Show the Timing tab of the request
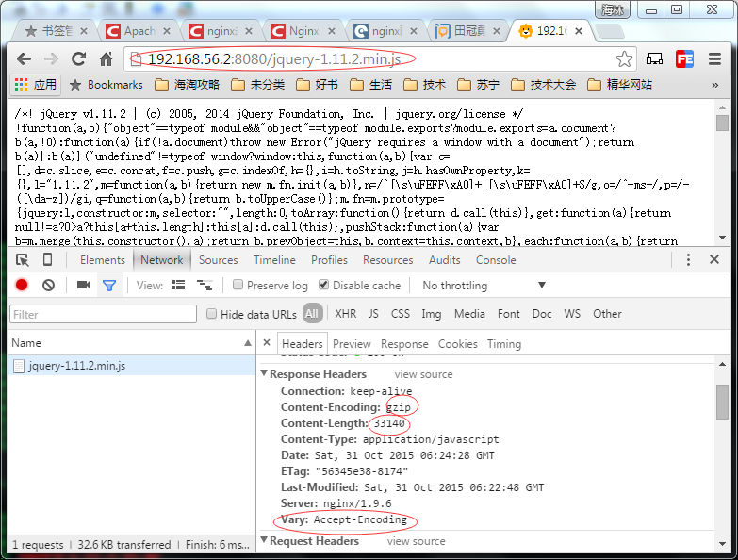This screenshot has height=560, width=738. tap(504, 344)
